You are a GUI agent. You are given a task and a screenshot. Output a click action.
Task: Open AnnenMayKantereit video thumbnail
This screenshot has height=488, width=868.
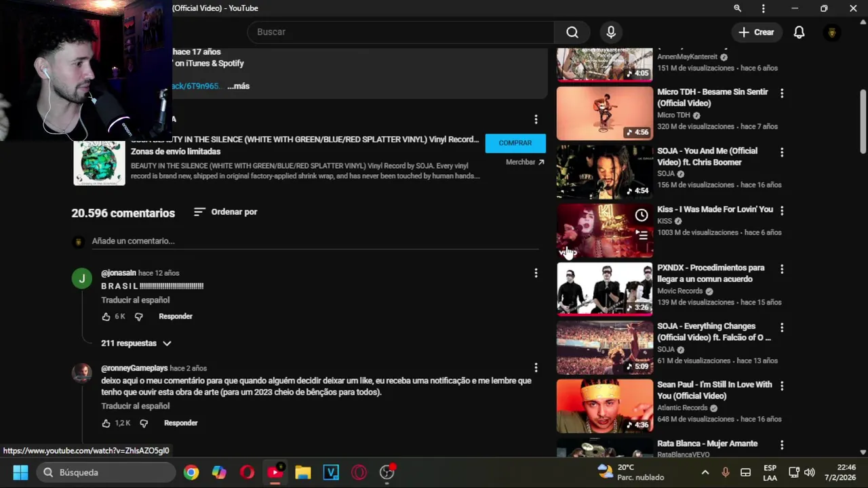coord(605,64)
